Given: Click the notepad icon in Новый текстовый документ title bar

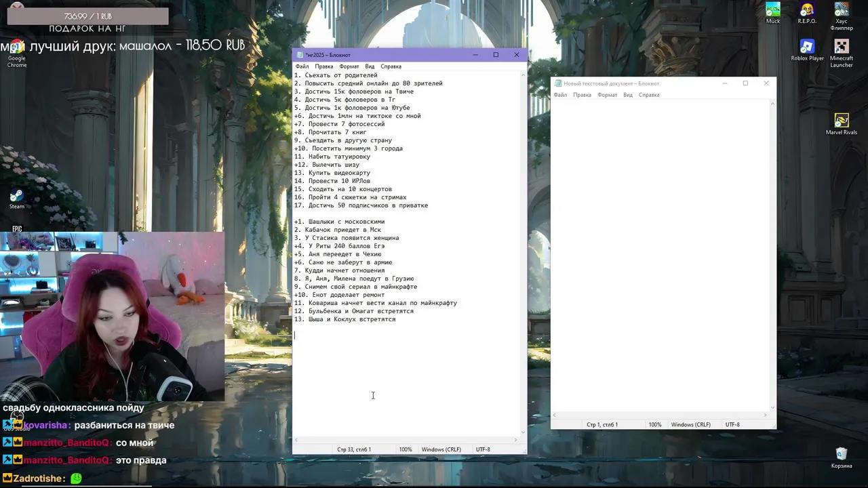Looking at the screenshot, I should tap(558, 83).
